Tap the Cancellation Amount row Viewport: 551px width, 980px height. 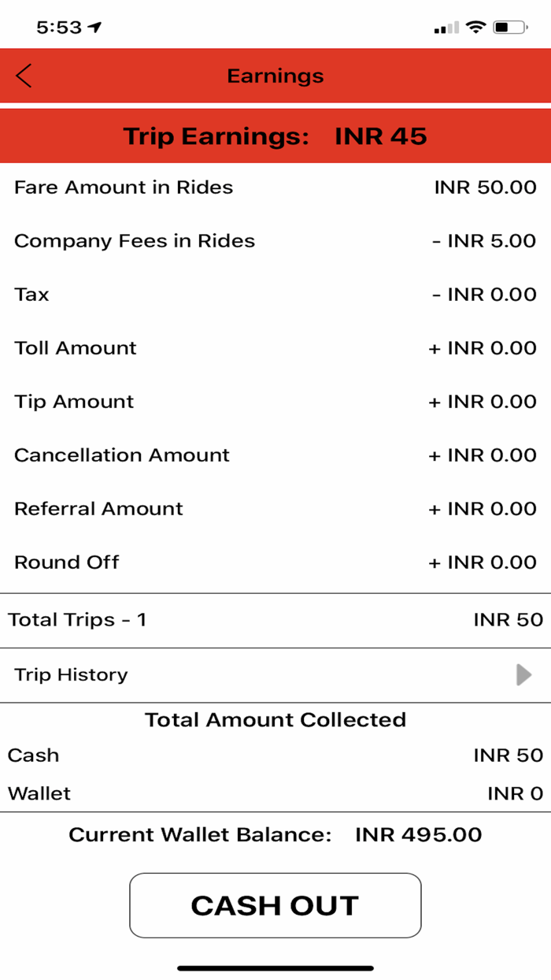[275, 455]
